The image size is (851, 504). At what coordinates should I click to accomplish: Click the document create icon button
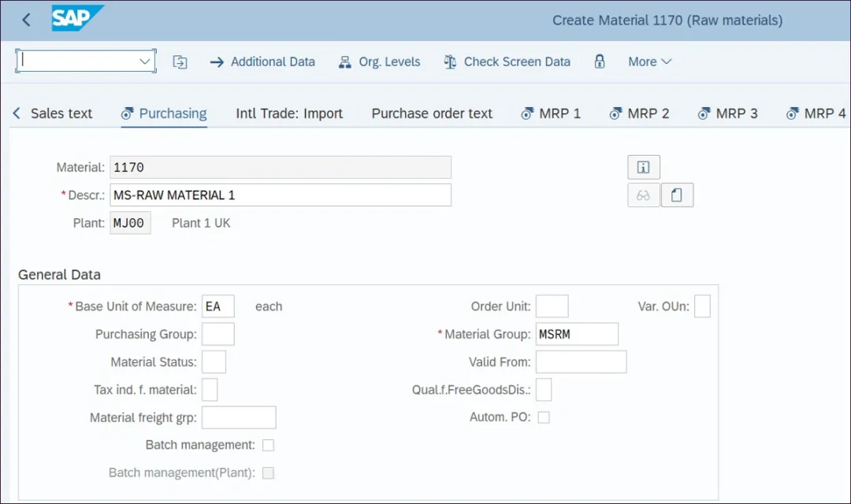pos(677,195)
